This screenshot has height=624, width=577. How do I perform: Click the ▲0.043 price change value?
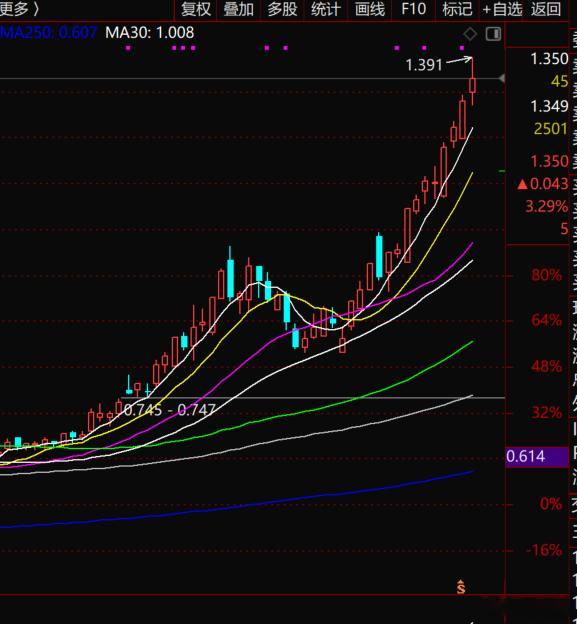click(543, 184)
